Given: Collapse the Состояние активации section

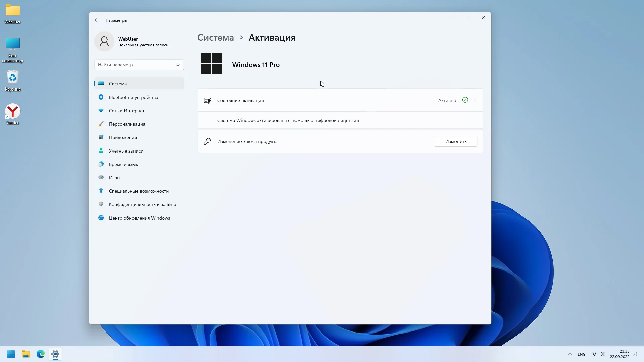Looking at the screenshot, I should 475,100.
